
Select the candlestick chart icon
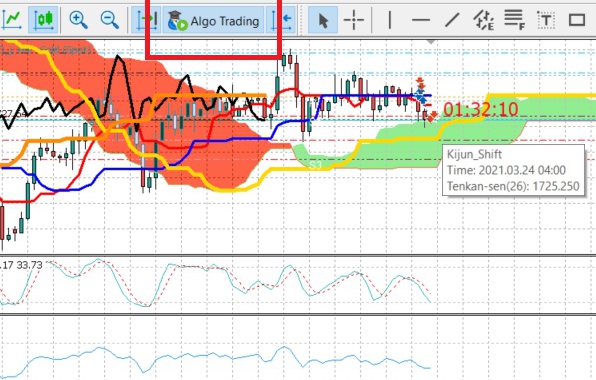[x=43, y=19]
